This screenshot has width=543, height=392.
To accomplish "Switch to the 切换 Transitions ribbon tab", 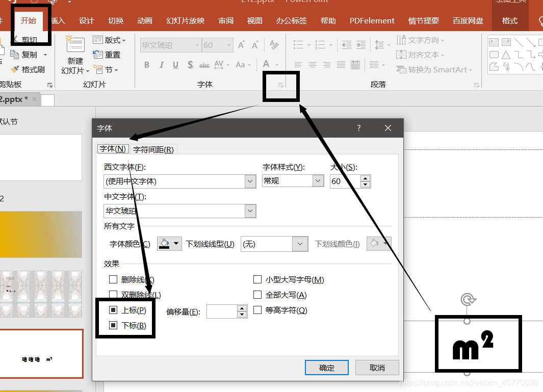I will coord(116,21).
